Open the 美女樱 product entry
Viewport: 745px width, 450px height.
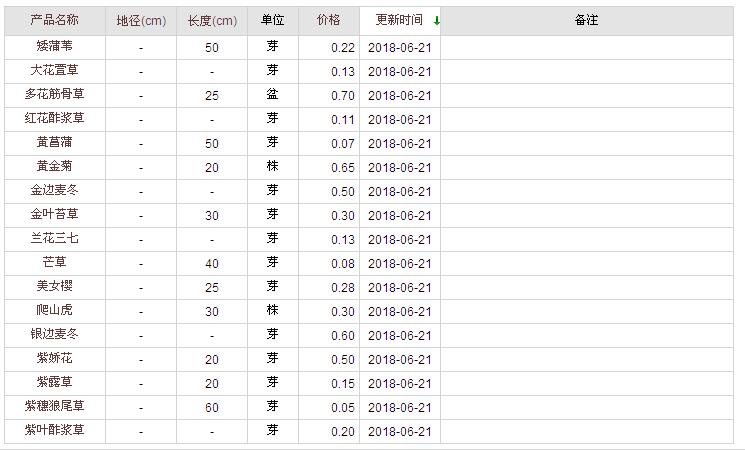pyautogui.click(x=54, y=287)
